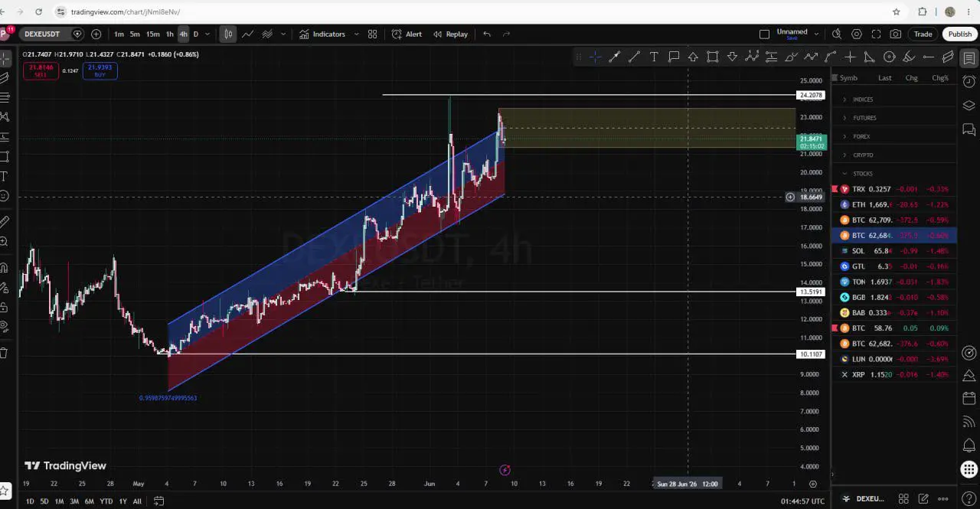Select the callout comment tool

click(x=674, y=57)
